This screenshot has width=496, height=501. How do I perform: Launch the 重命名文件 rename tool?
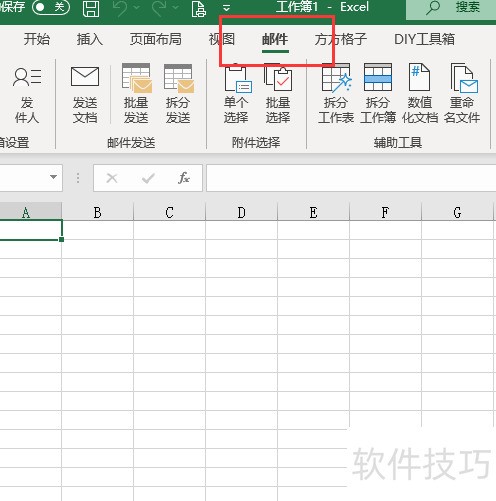coord(462,94)
